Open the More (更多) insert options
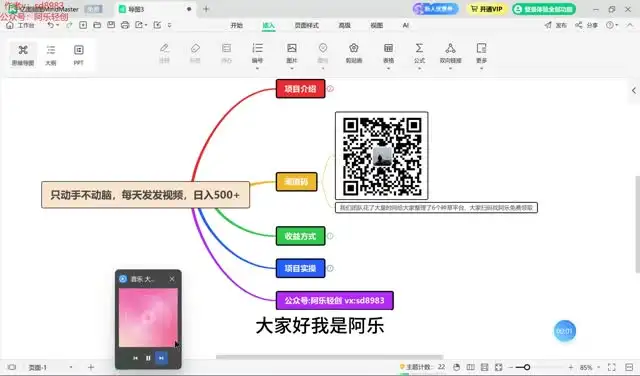Screen dimensions: 640x376 [x=482, y=53]
